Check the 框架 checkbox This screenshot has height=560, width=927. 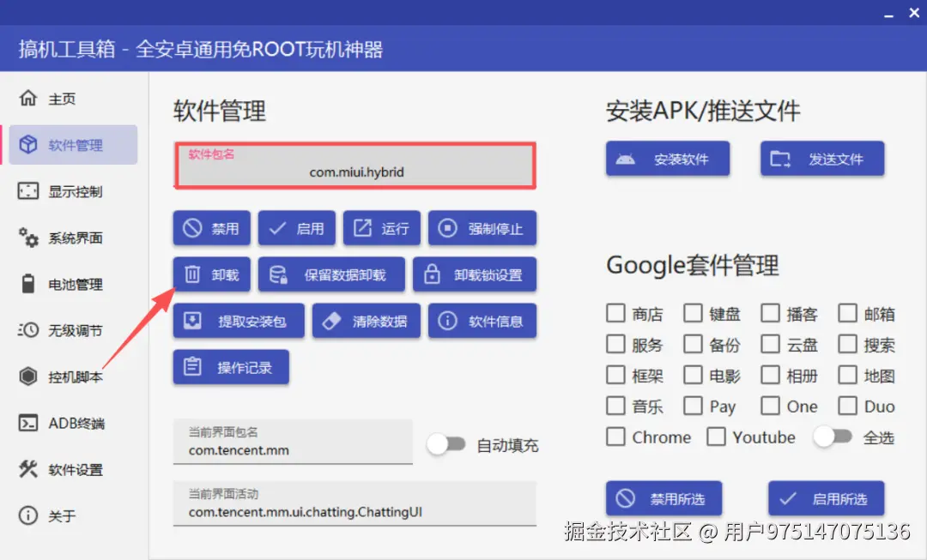(x=615, y=375)
